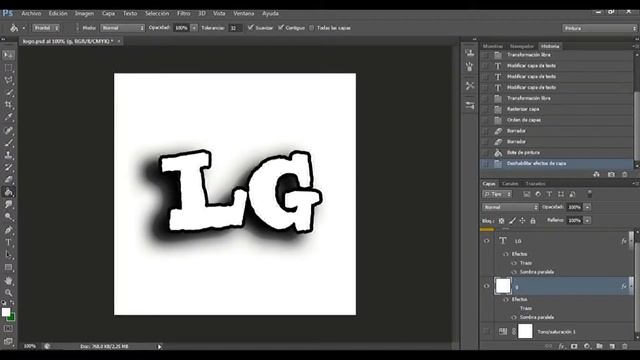Click the Tono/saturación 1 mask thumbnail
Viewport: 640px width, 360px height.
point(525,331)
